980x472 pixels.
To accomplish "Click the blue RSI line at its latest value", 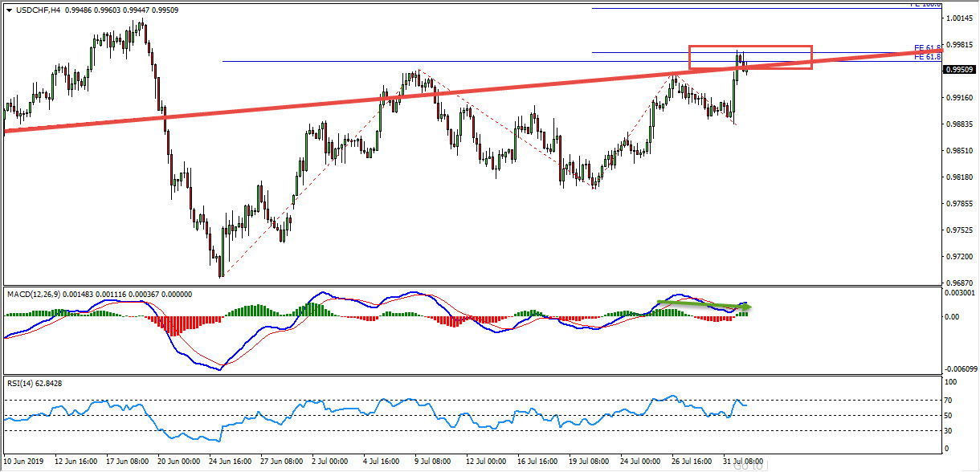I will pyautogui.click(x=745, y=405).
